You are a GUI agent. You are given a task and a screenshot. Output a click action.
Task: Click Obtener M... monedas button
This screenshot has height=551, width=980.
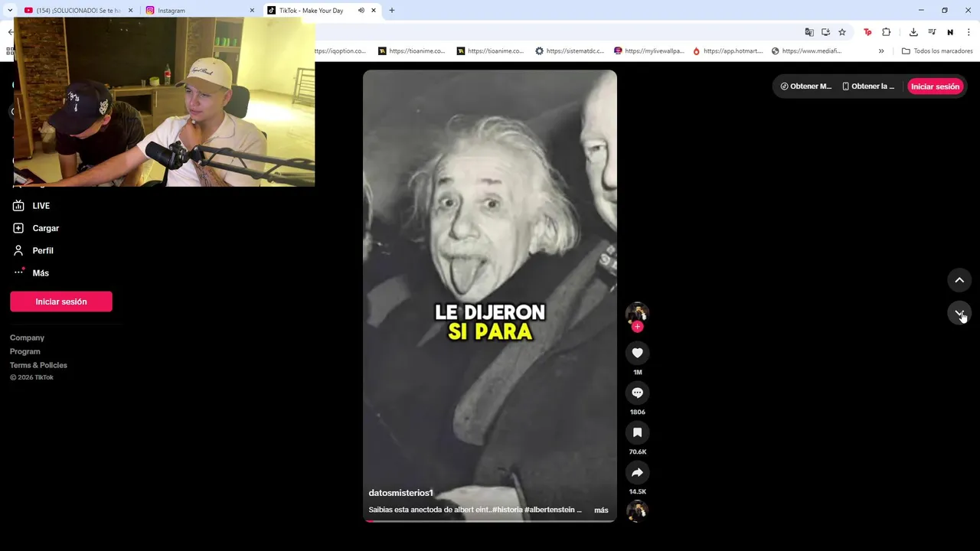(x=805, y=86)
